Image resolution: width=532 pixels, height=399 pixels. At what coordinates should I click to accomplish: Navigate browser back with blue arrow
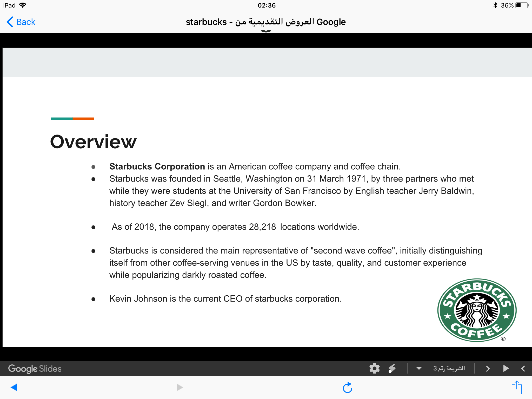coord(14,387)
